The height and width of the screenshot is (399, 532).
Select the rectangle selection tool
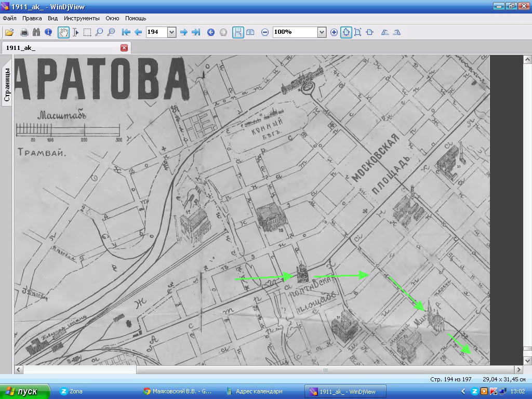coord(87,32)
